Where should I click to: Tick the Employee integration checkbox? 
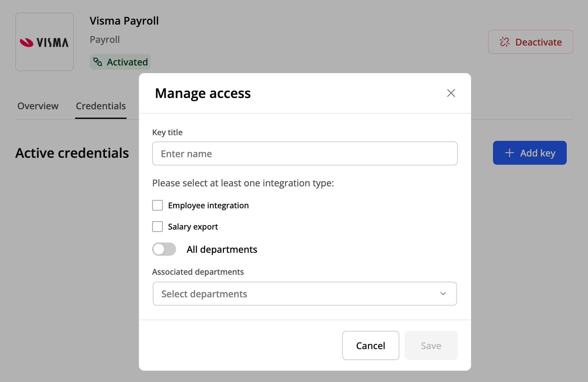pyautogui.click(x=157, y=205)
